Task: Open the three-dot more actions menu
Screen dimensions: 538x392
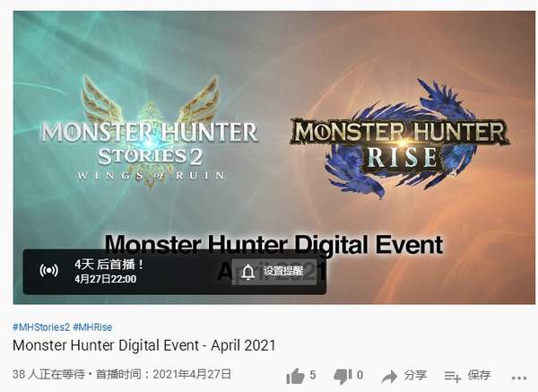Action: (519, 378)
